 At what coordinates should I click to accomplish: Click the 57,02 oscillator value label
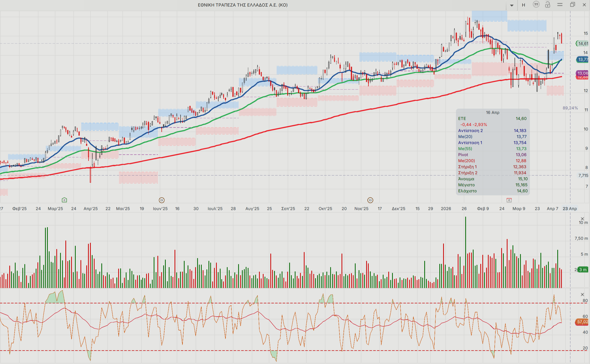582,322
